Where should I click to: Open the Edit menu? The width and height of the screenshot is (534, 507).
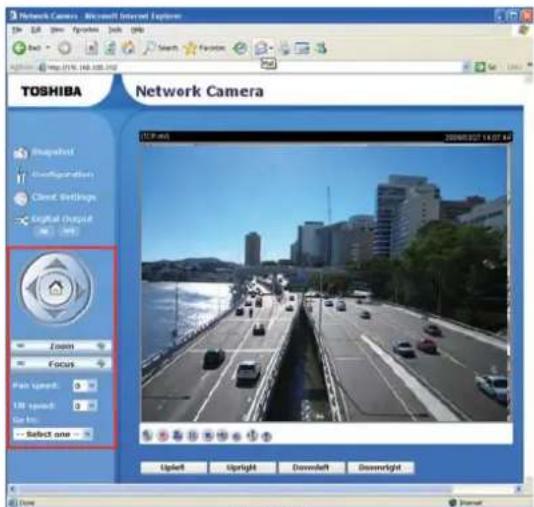click(36, 30)
